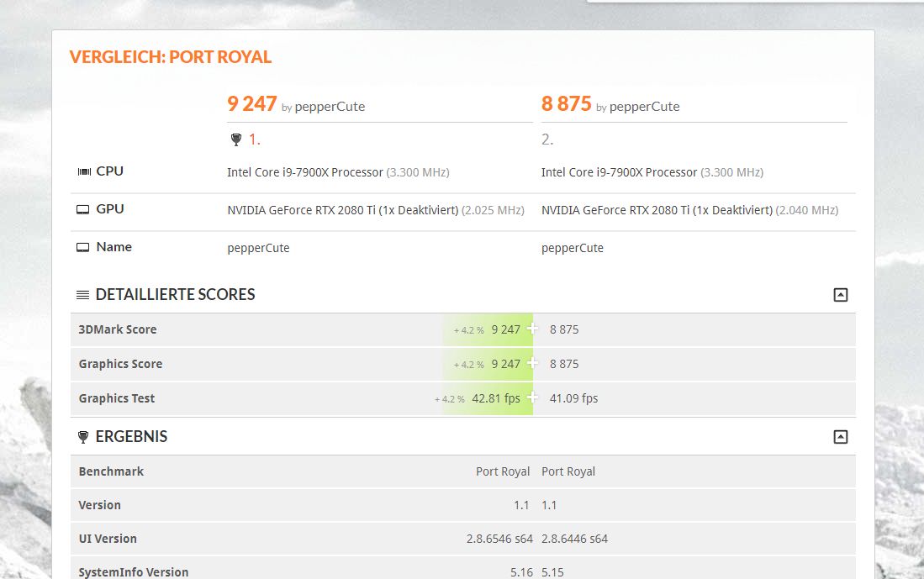Click "+4.2 %" in the 3DMark Score row

coord(468,330)
